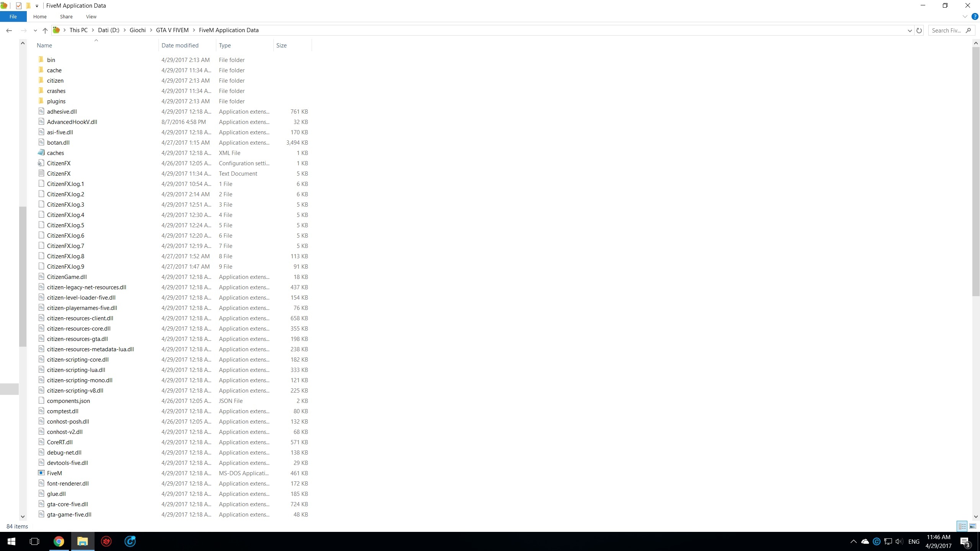Image resolution: width=980 pixels, height=551 pixels.
Task: Expand the ribbon with chevron
Action: click(x=965, y=17)
